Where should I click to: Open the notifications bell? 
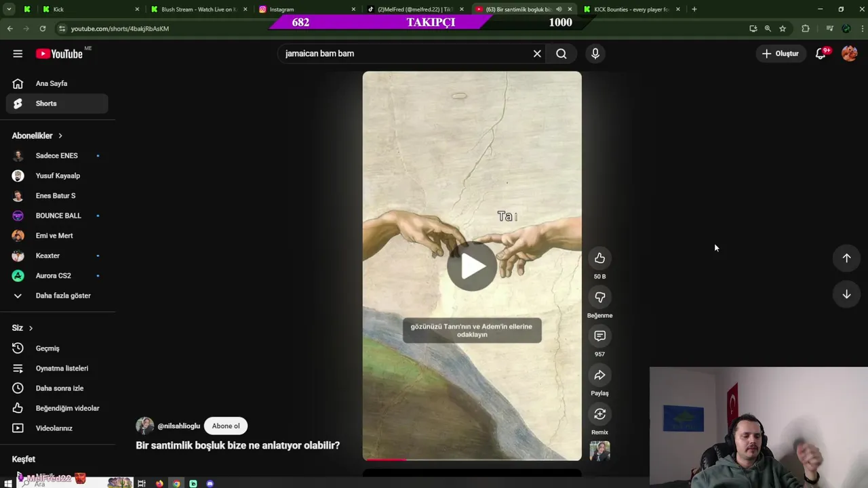(x=821, y=54)
